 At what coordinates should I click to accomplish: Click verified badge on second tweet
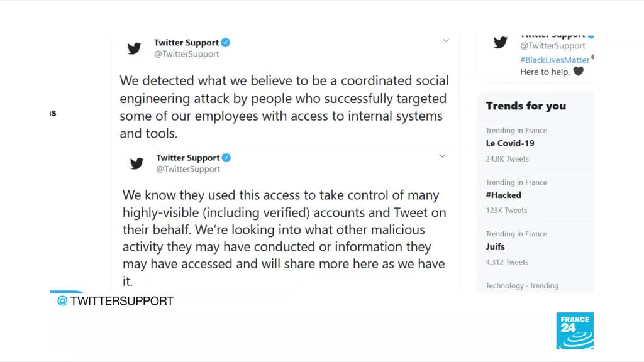(x=226, y=158)
